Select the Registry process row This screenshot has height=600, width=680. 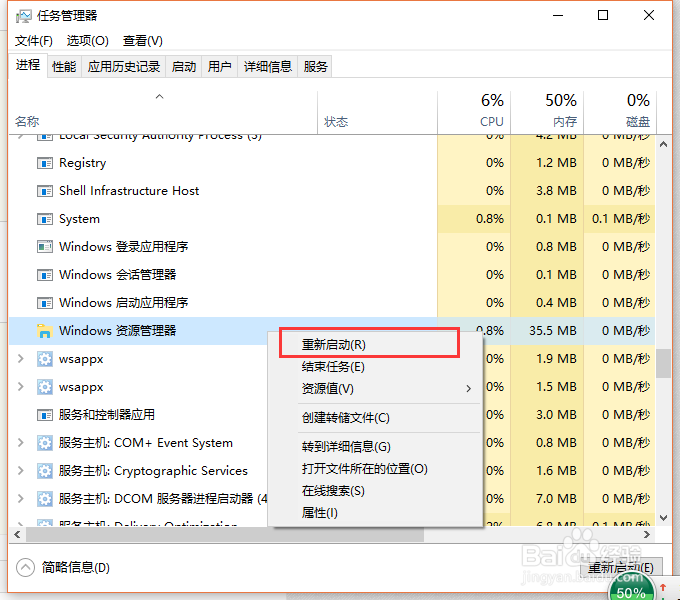pyautogui.click(x=332, y=163)
